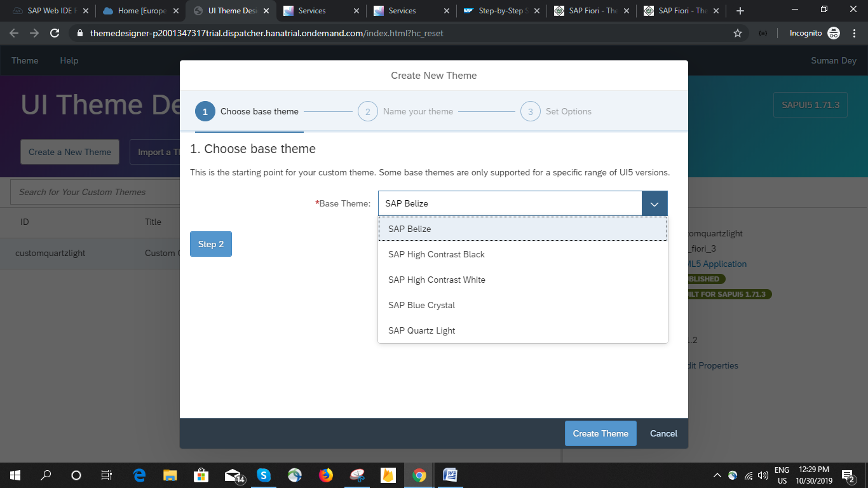Cancel the Create New Theme dialog
Viewport: 868px width, 488px height.
point(663,433)
